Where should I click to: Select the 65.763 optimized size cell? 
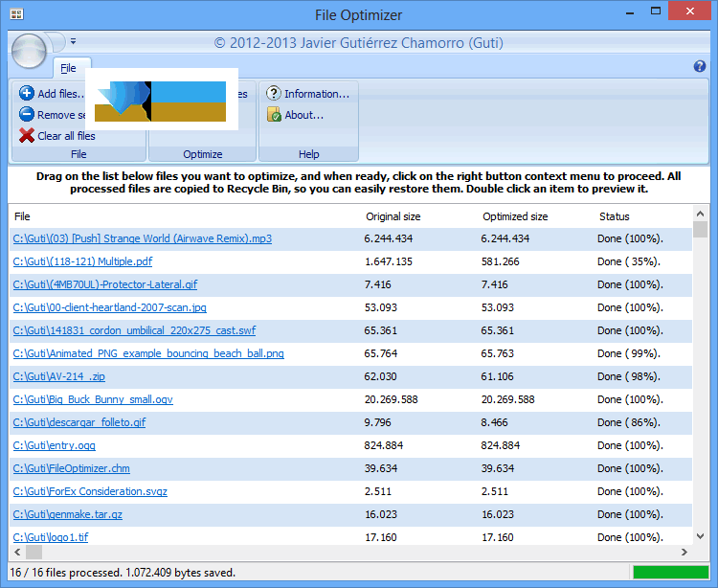click(497, 353)
